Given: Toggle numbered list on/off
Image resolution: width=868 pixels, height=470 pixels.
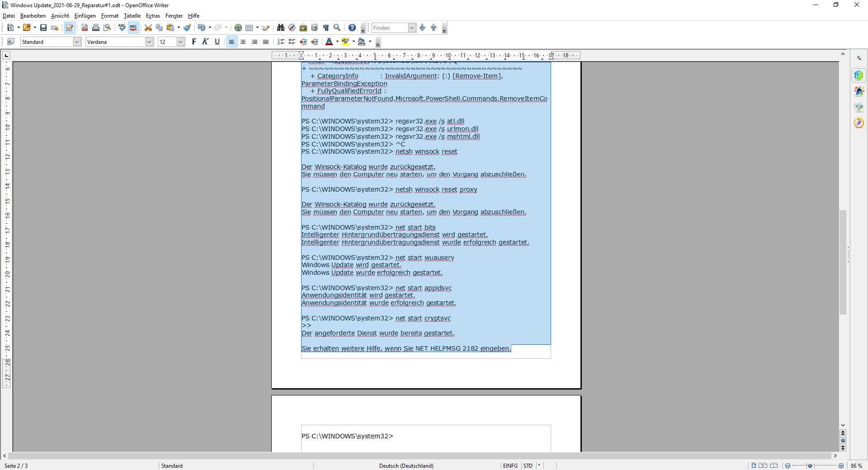Looking at the screenshot, I should coord(281,42).
